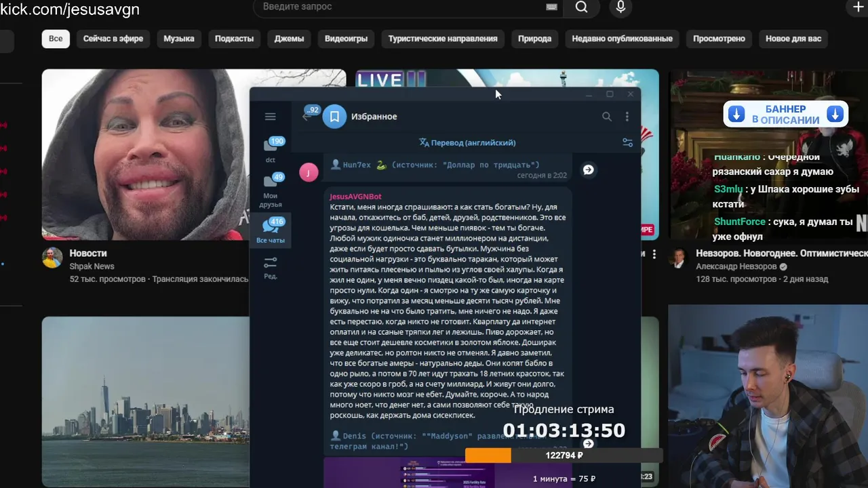Click Александр Невзоров channel avatar

(679, 258)
